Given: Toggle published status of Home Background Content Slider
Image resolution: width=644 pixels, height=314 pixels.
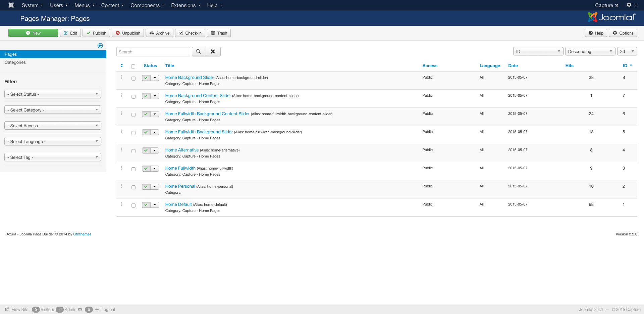Looking at the screenshot, I should point(146,96).
